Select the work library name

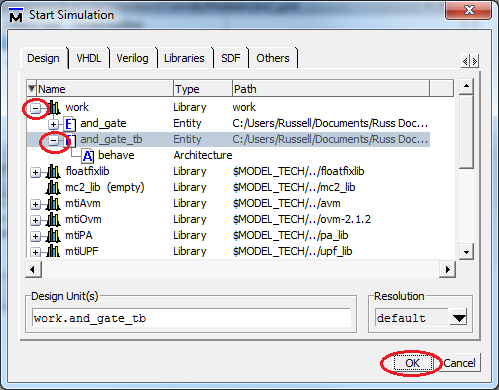(77, 107)
